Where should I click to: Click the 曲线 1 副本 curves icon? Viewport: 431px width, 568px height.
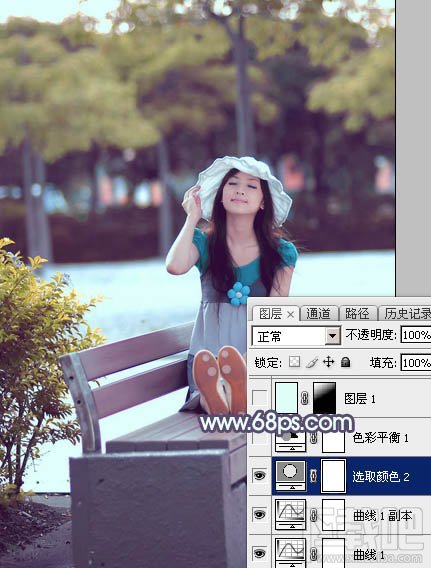290,514
